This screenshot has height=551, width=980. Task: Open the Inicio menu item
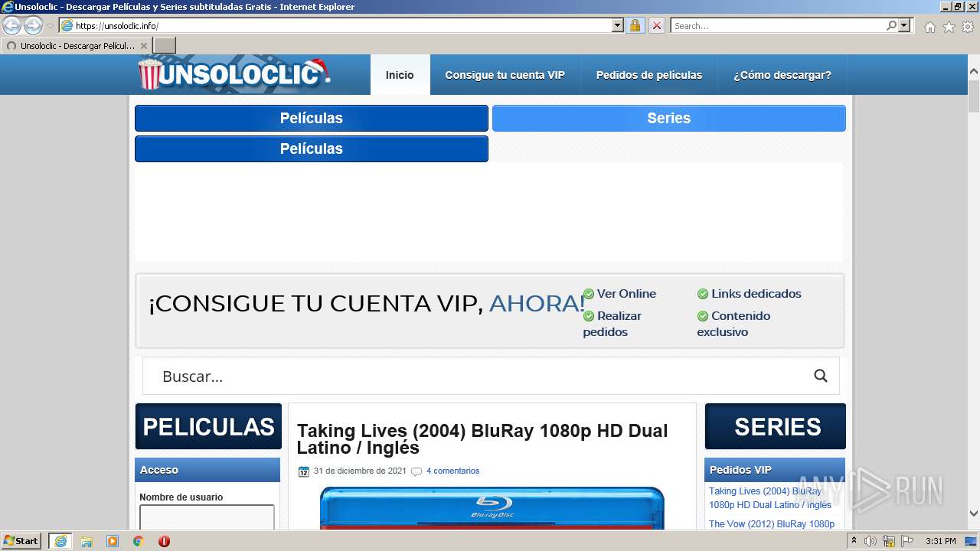click(x=400, y=75)
